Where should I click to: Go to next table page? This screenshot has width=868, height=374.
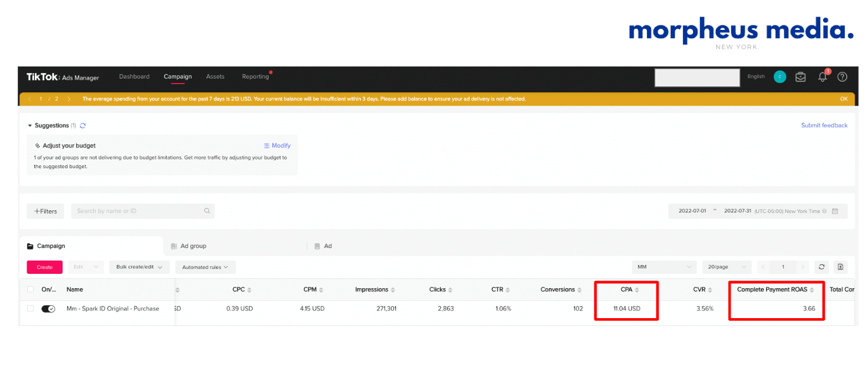pos(803,267)
